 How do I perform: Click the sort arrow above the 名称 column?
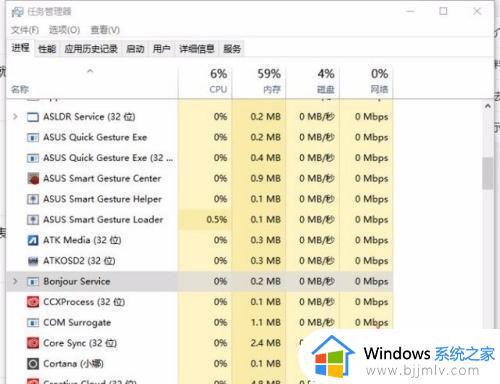(x=90, y=71)
